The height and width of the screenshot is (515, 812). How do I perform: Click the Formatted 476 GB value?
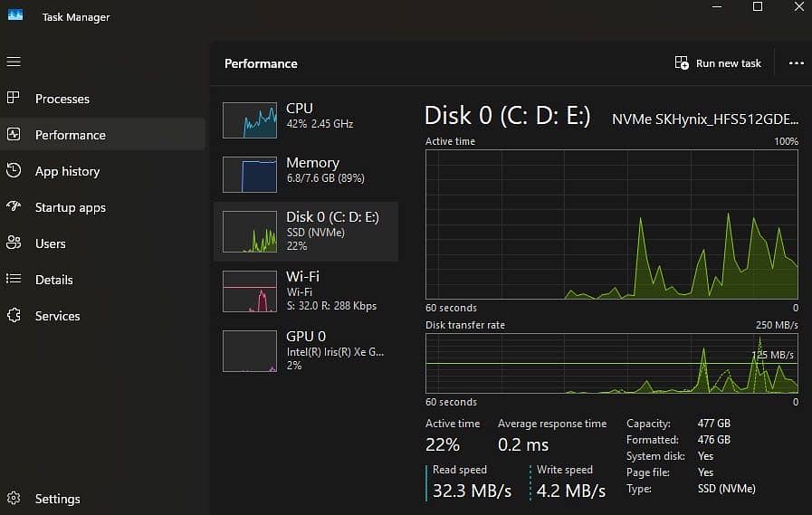(x=713, y=440)
